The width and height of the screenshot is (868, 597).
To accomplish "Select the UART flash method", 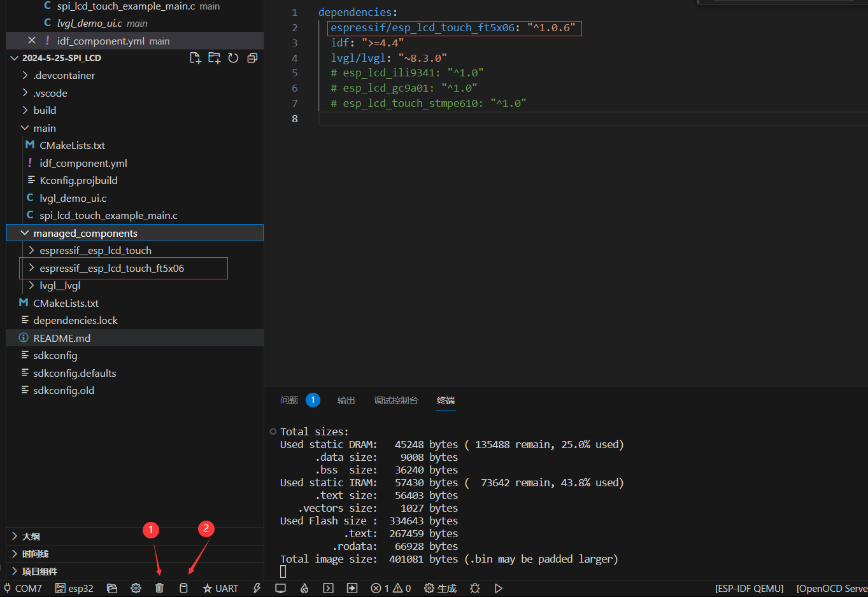I will [220, 588].
